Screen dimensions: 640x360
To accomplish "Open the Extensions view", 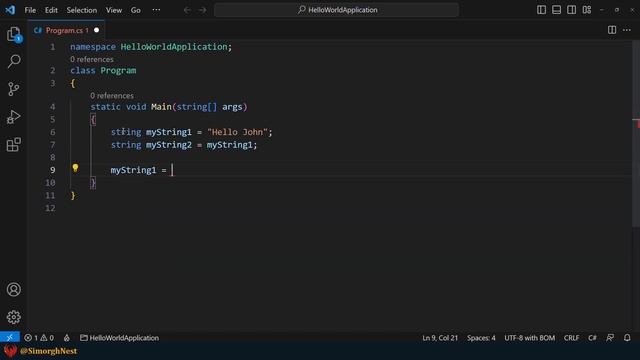I will tap(13, 144).
